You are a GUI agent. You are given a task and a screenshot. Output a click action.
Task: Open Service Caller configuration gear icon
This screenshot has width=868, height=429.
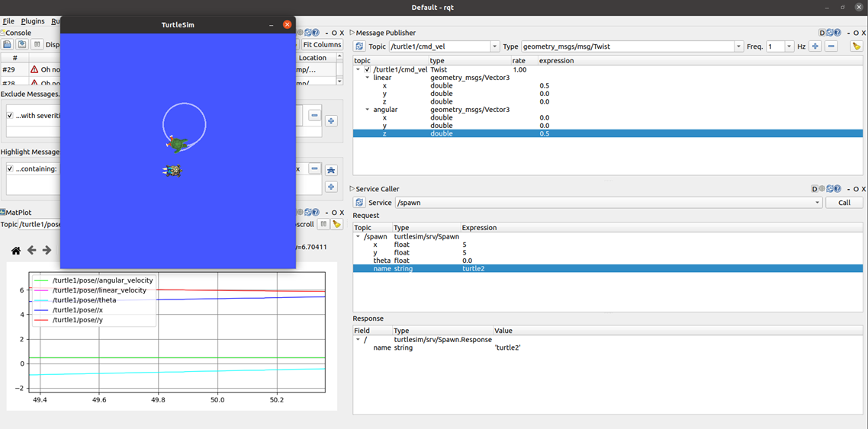pyautogui.click(x=822, y=189)
